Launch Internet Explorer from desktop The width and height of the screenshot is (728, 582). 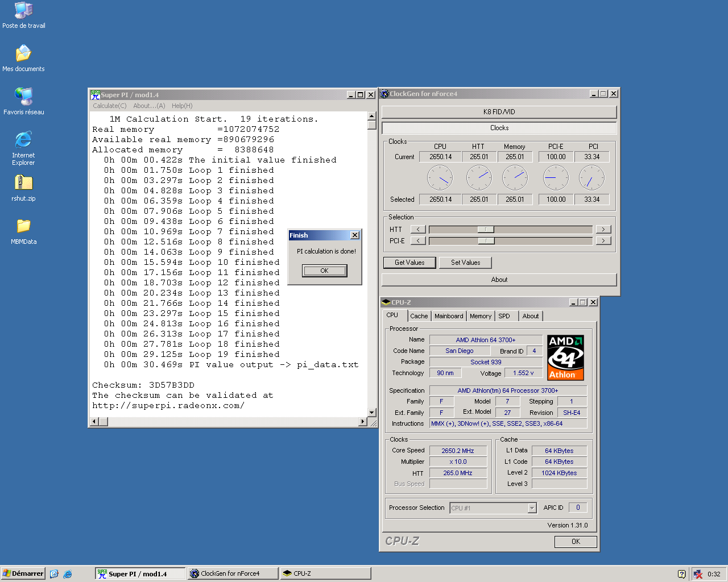(x=23, y=140)
